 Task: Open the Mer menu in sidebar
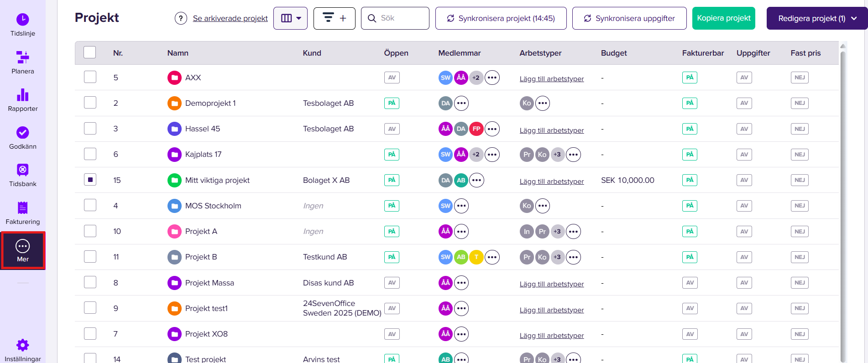23,251
